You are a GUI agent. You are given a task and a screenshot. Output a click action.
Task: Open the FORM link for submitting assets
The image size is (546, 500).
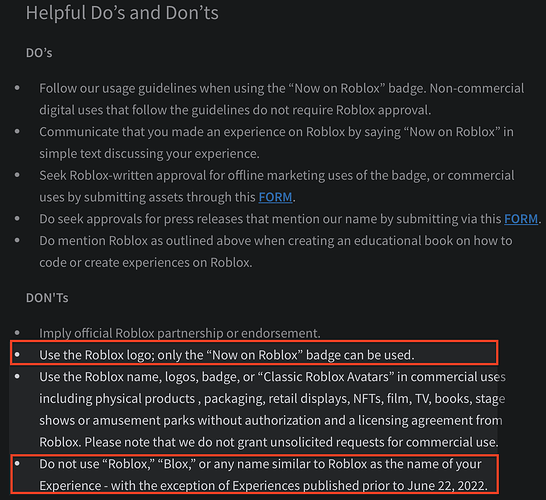275,197
